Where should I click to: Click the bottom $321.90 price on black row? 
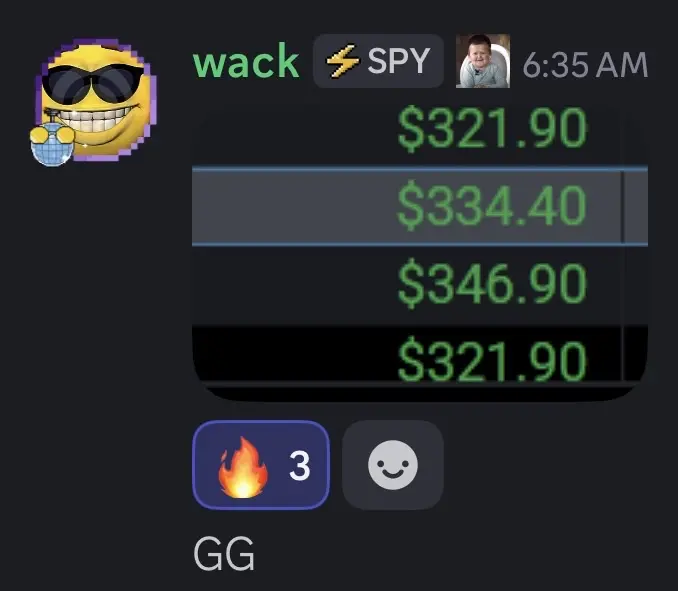[x=492, y=359]
